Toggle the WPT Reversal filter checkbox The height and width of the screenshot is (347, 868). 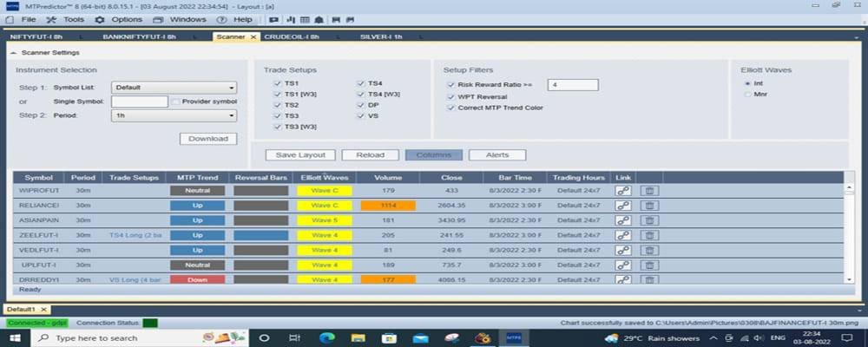[x=450, y=97]
